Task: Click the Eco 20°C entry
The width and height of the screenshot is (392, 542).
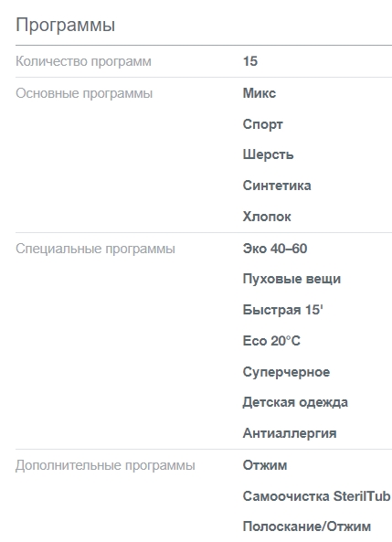Action: [x=271, y=341]
